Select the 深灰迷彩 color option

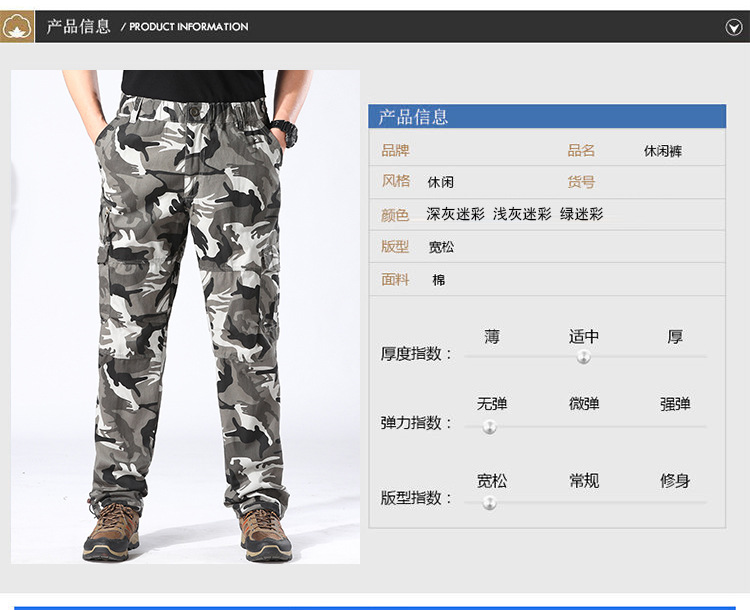pos(455,214)
